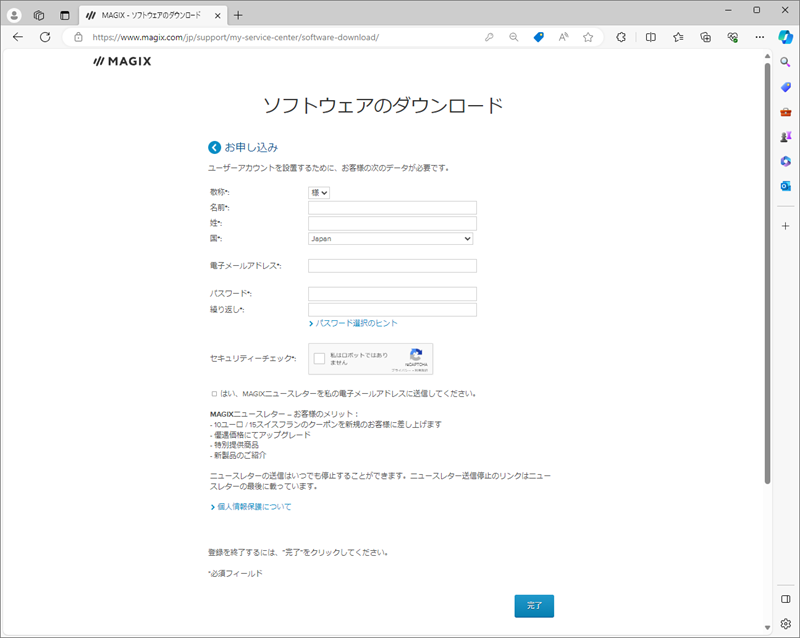Open the sidebar settings gear
The image size is (800, 638).
point(785,623)
